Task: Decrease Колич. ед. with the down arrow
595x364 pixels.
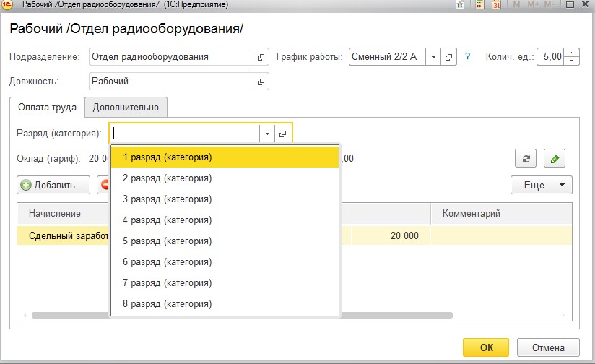Action: click(571, 61)
